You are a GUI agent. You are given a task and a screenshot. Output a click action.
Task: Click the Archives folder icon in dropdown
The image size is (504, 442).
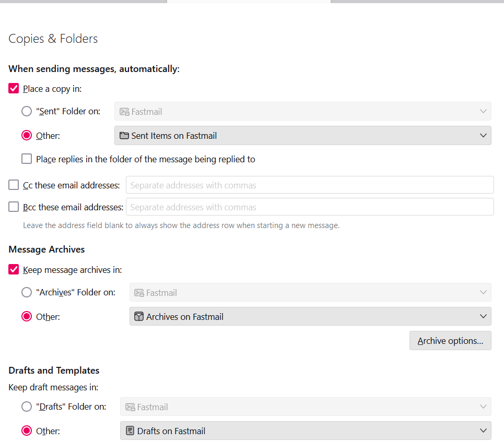[139, 317]
